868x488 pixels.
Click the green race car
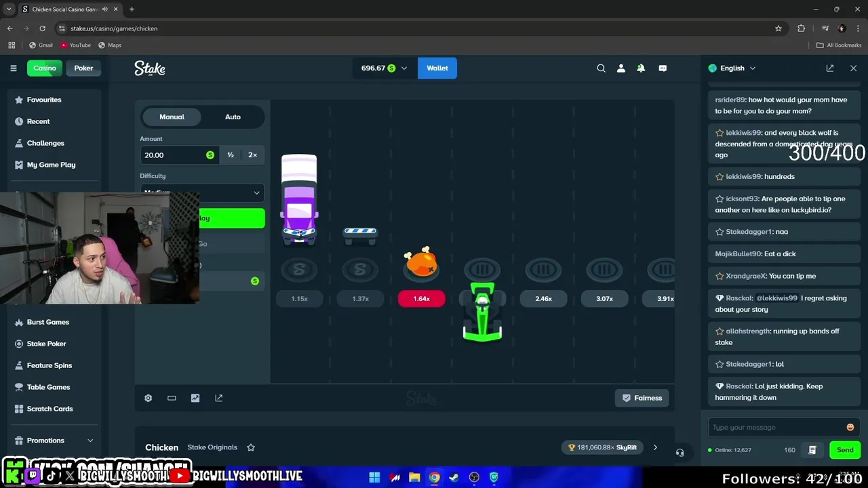[x=482, y=312]
